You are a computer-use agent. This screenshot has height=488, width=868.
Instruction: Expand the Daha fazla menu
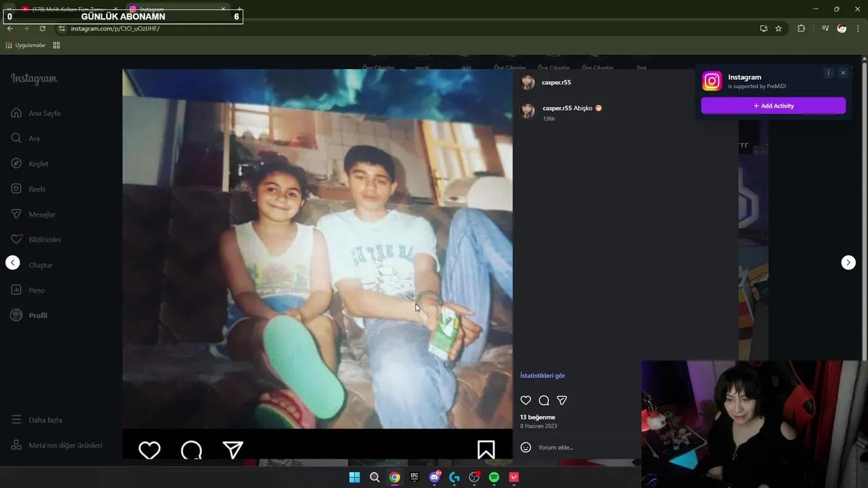click(37, 420)
